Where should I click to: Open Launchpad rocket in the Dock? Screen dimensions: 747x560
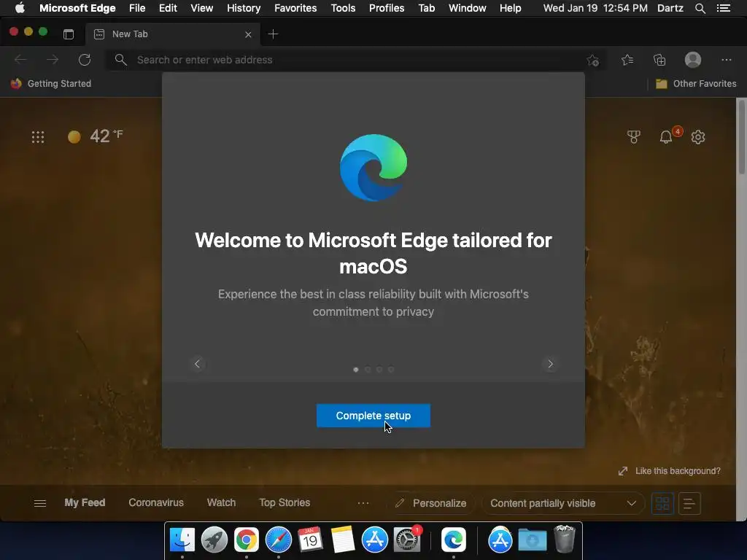tap(214, 540)
